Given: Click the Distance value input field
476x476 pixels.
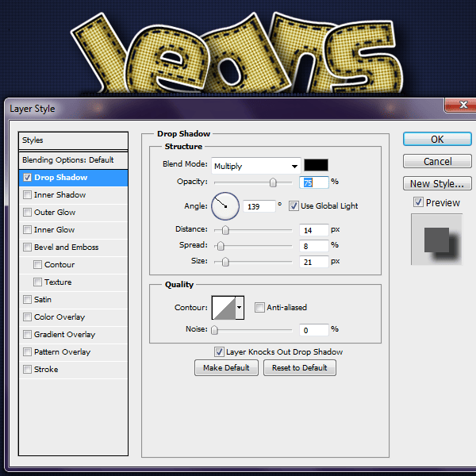Looking at the screenshot, I should pos(313,230).
